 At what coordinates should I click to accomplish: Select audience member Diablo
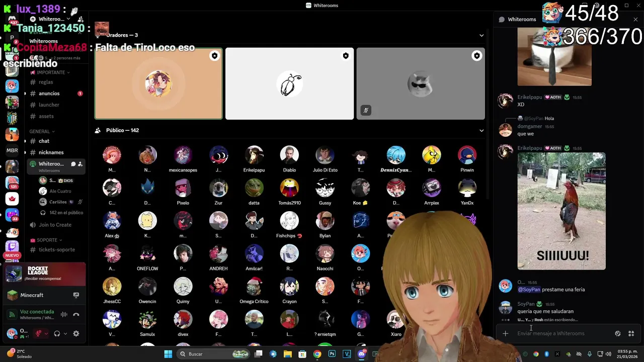[289, 159]
